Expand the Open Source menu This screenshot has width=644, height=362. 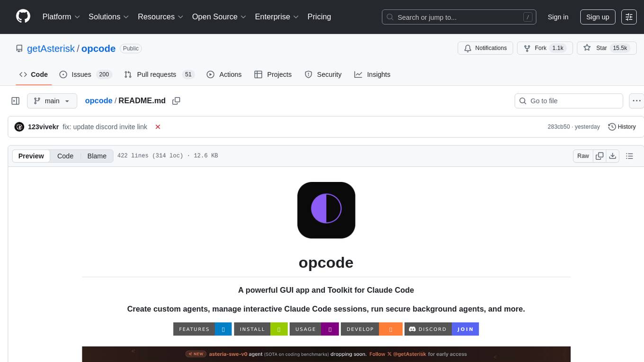click(x=219, y=17)
